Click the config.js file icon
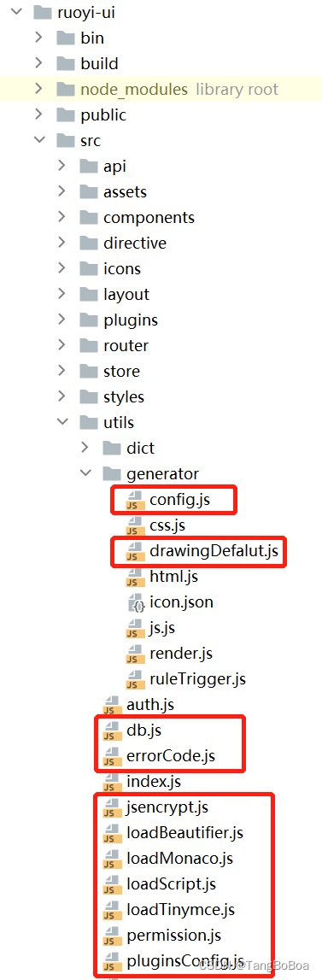The image size is (322, 980). [134, 501]
